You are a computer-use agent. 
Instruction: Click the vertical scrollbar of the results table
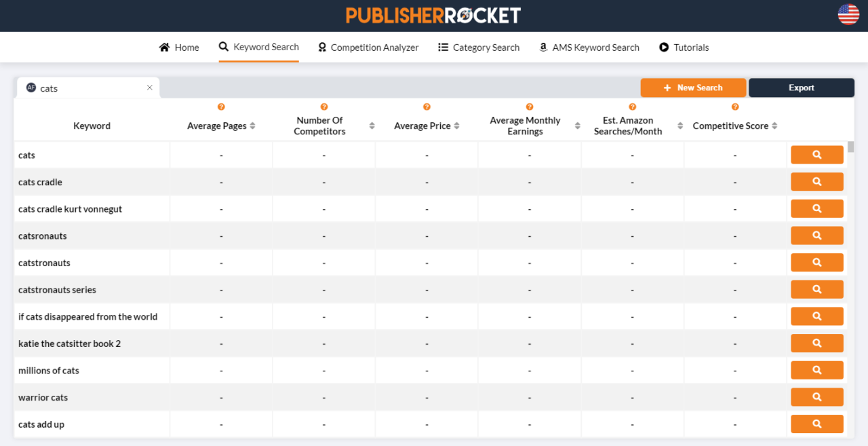click(x=849, y=146)
